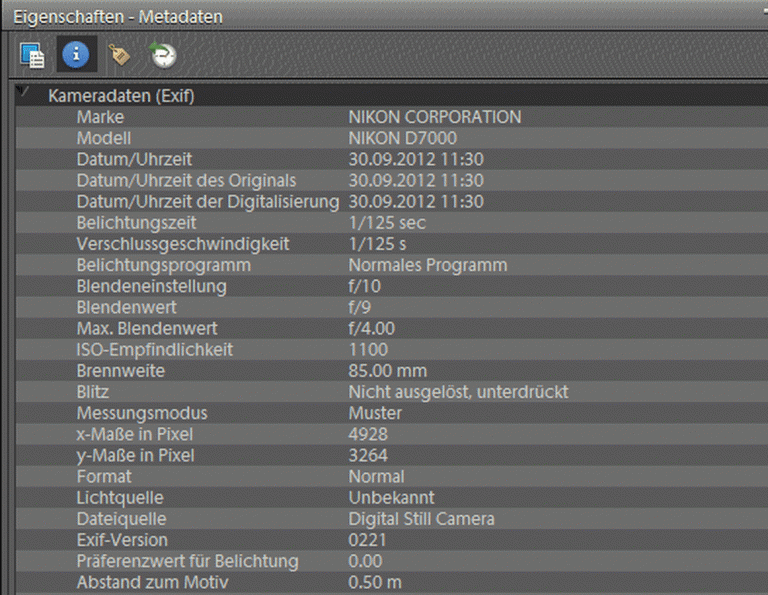Select the value Normales Programm
This screenshot has width=768, height=595.
428,265
